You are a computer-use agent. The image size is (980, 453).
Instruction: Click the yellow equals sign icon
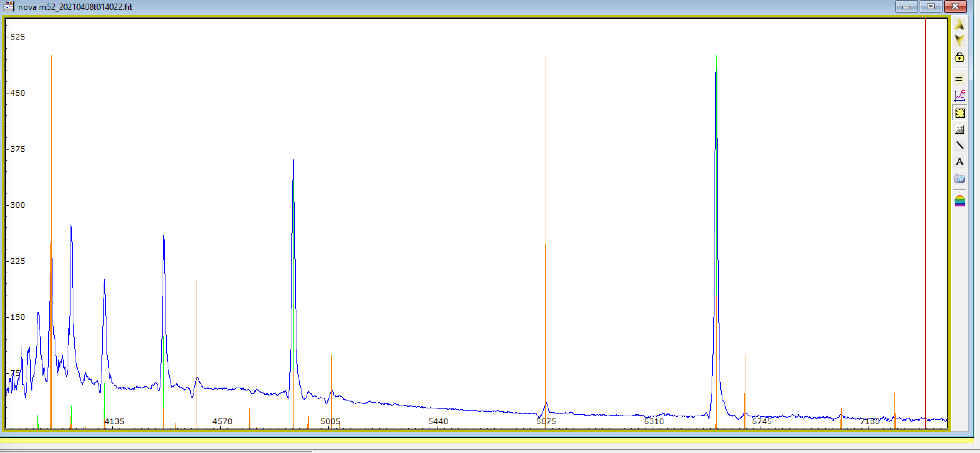tap(959, 79)
